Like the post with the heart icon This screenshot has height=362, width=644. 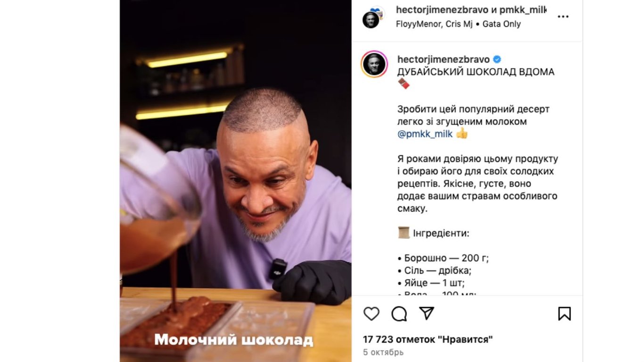pos(372,314)
